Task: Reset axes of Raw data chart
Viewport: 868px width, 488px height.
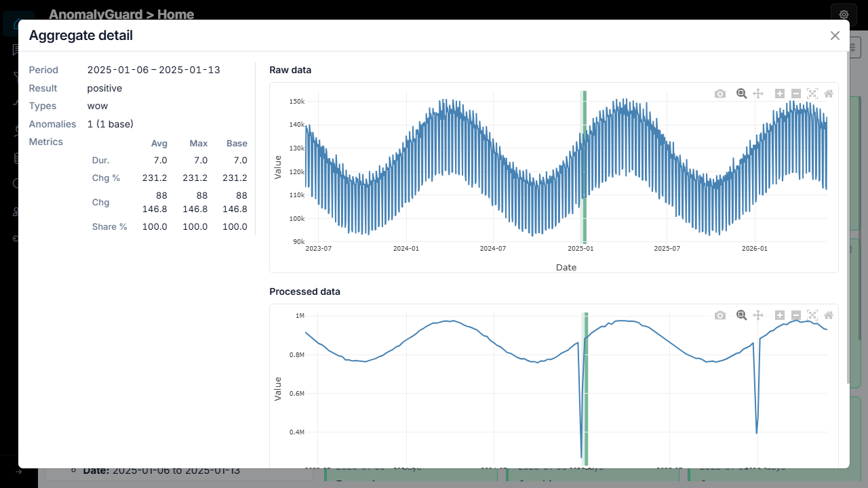Action: coord(829,94)
